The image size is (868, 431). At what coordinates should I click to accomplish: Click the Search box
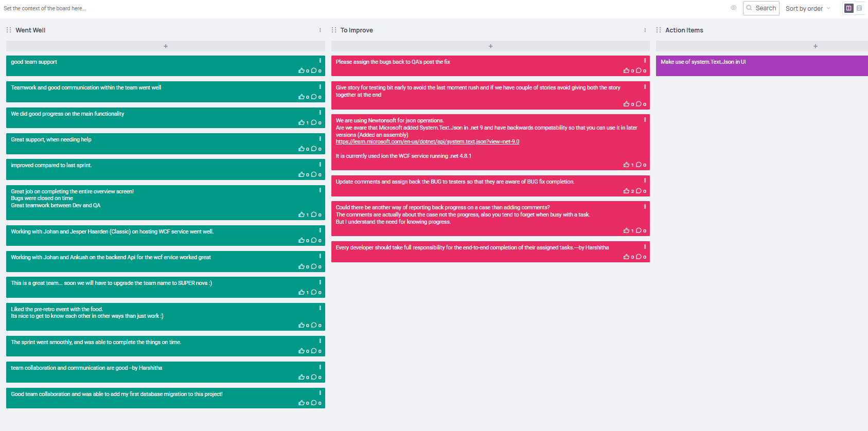[x=761, y=8]
